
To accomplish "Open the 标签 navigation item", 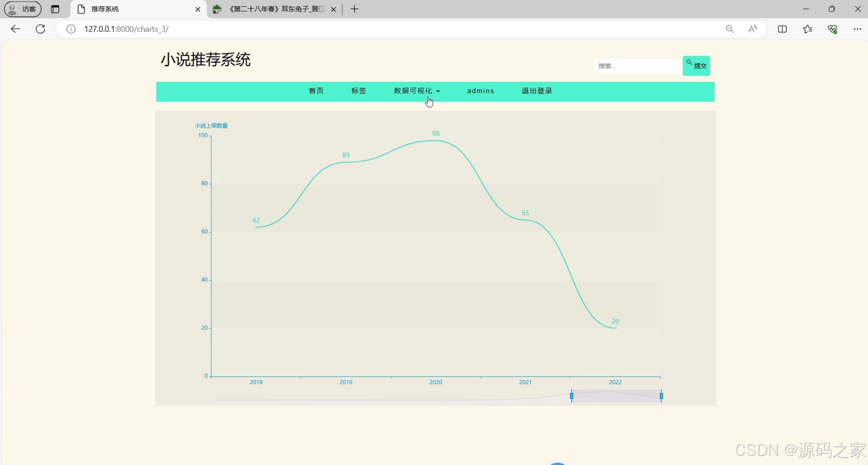I will pos(359,91).
